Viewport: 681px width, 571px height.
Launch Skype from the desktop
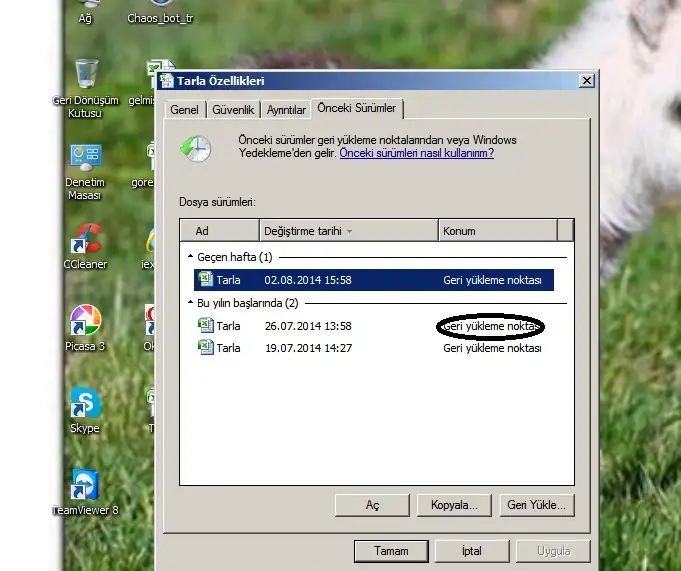(86, 404)
